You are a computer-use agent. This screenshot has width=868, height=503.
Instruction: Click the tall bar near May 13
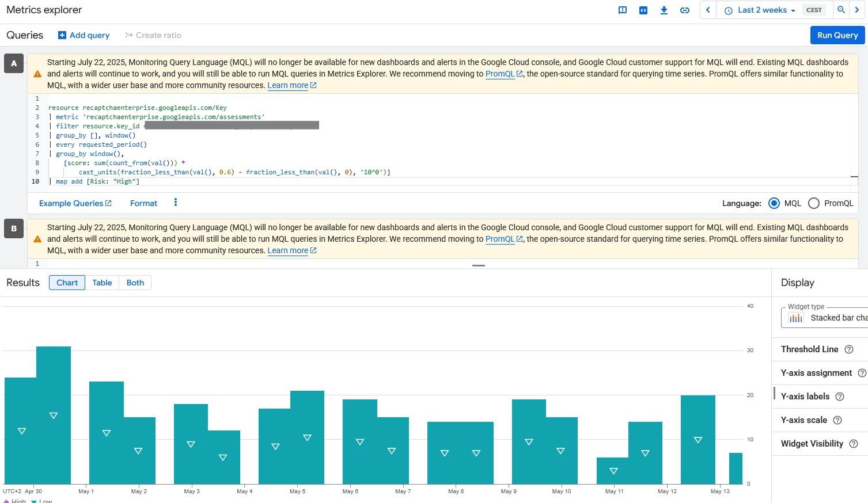pyautogui.click(x=698, y=440)
